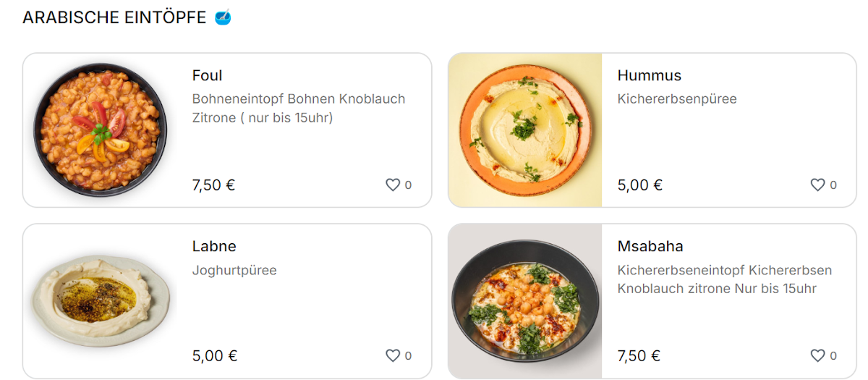Click the Joghurtpüree description under Labne

(234, 271)
